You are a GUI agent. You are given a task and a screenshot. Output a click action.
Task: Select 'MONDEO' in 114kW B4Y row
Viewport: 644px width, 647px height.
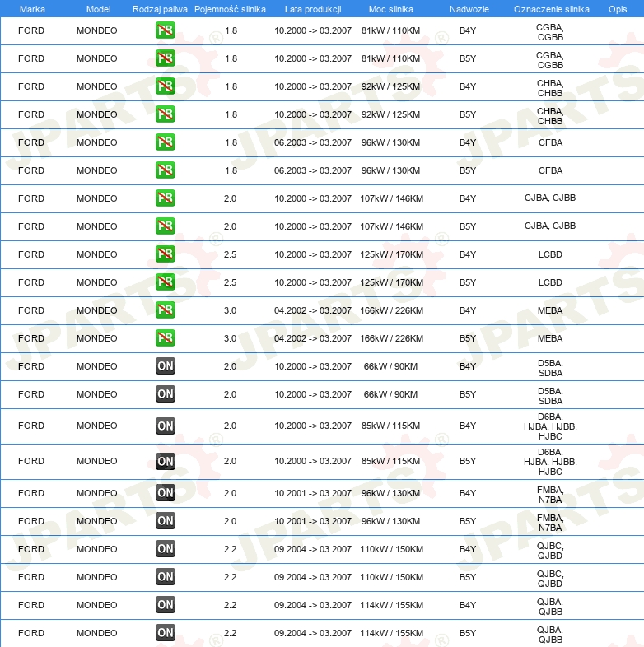click(x=96, y=605)
